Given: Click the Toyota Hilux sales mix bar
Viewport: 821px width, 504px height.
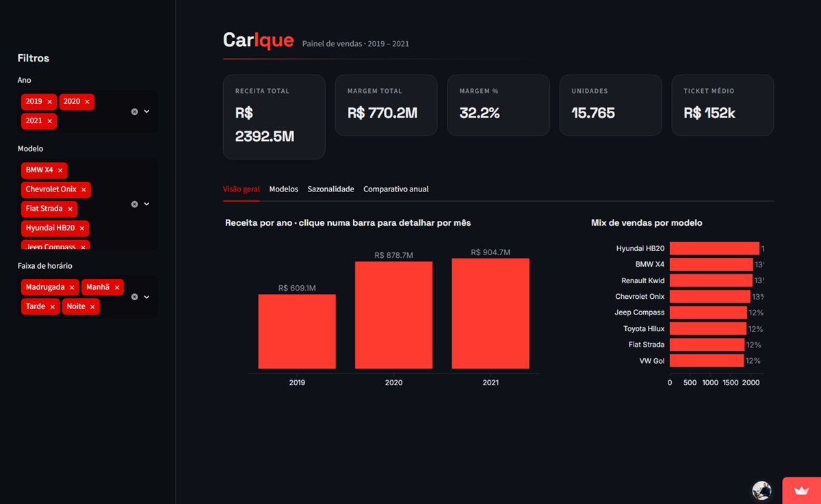Looking at the screenshot, I should pos(708,329).
